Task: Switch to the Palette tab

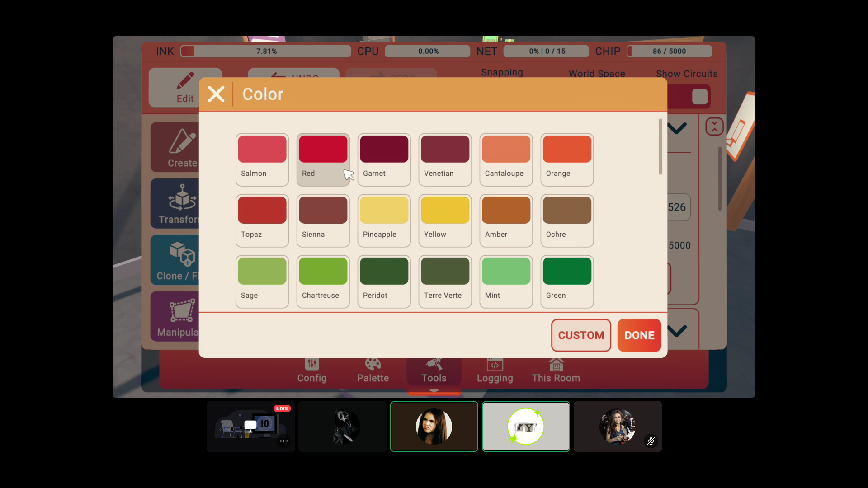Action: [x=373, y=371]
